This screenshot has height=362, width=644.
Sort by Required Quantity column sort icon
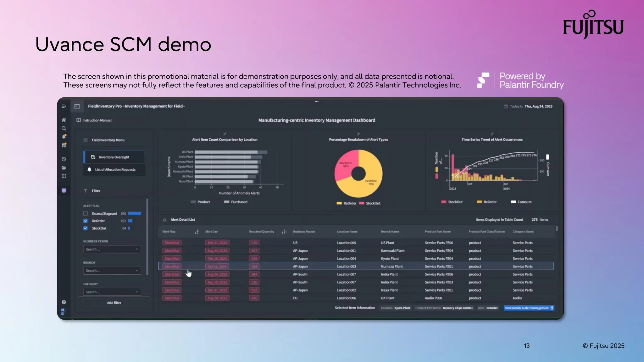pos(284,232)
